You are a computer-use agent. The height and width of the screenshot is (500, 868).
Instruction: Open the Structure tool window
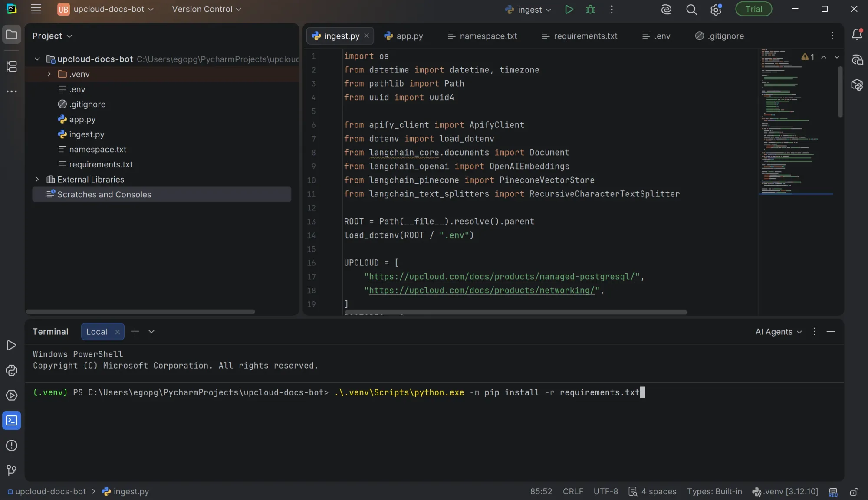(x=12, y=66)
